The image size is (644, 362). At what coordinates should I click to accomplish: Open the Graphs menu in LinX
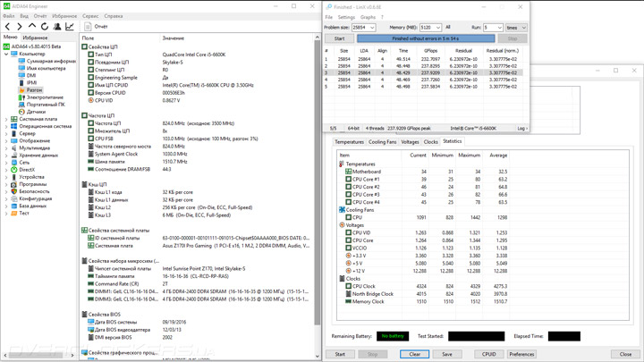pyautogui.click(x=368, y=17)
